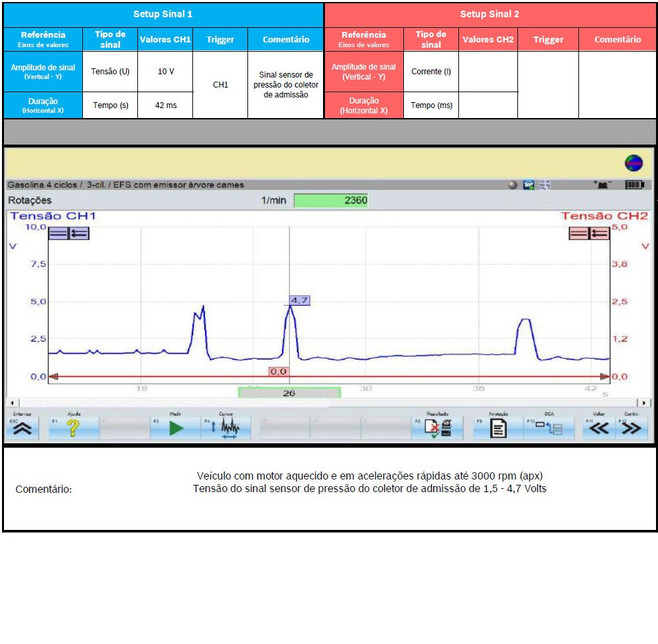Toggle the CH2 red arrow-position button
Viewport: 658px width, 644px height.
click(x=600, y=233)
